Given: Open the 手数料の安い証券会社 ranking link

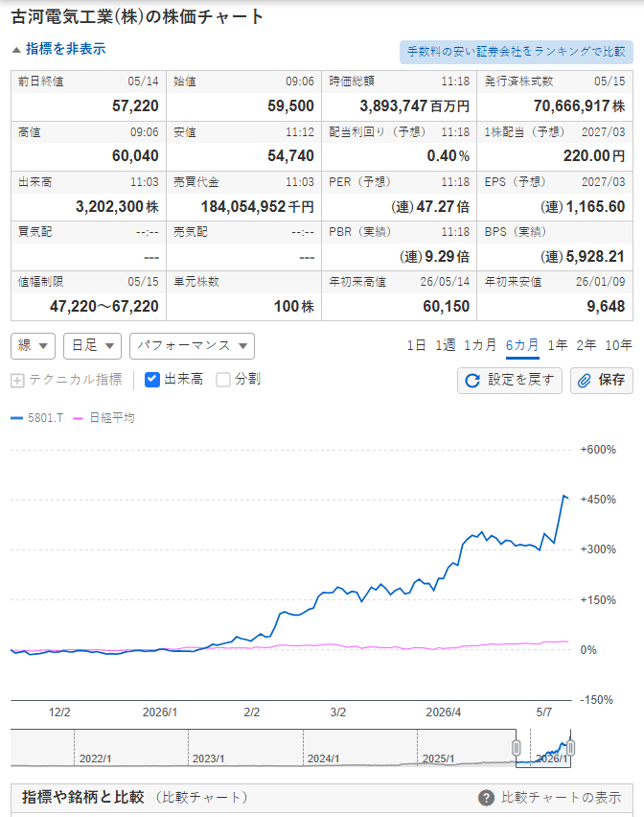Looking at the screenshot, I should pos(516,52).
